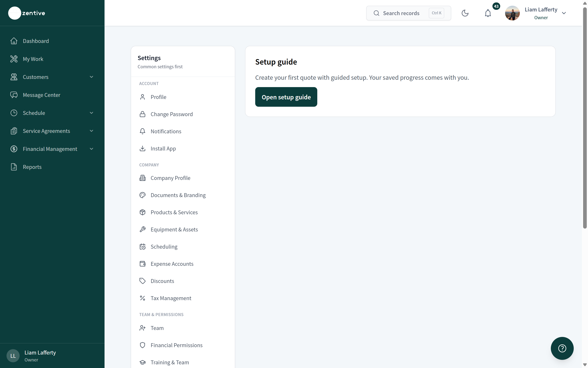Image resolution: width=588 pixels, height=368 pixels.
Task: Select Change Password setting
Action: [x=183, y=114]
